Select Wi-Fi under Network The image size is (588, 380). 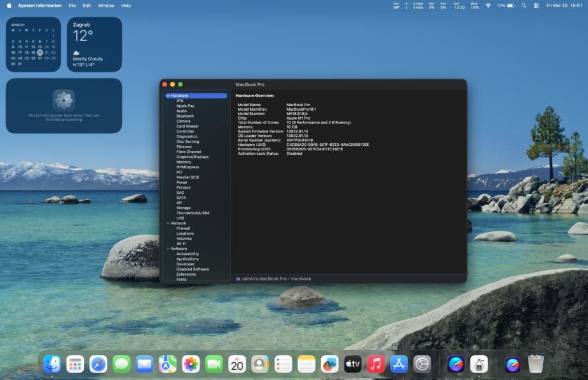pyautogui.click(x=181, y=244)
